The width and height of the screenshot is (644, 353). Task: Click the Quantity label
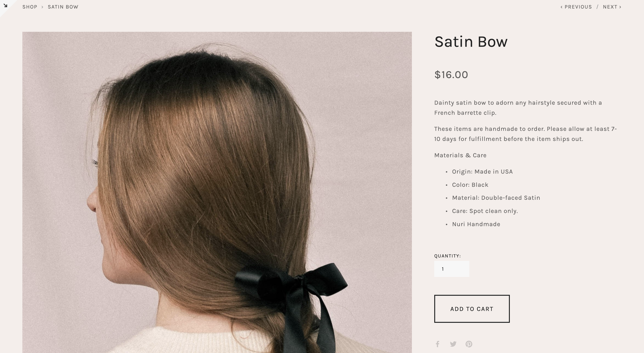point(447,256)
